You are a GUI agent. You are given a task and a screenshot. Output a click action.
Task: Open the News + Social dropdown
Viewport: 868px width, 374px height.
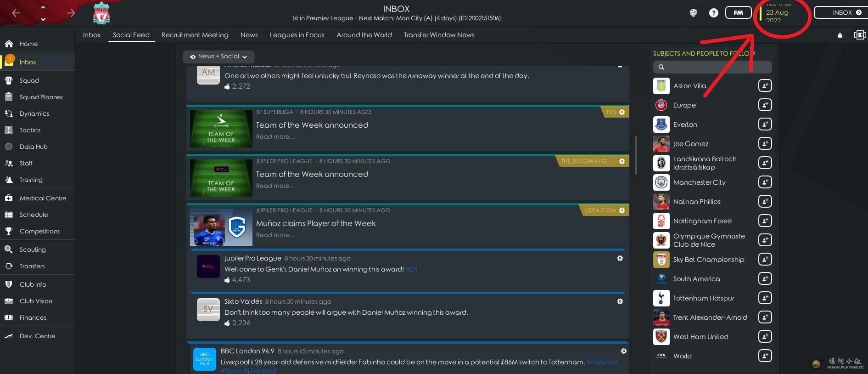[218, 57]
